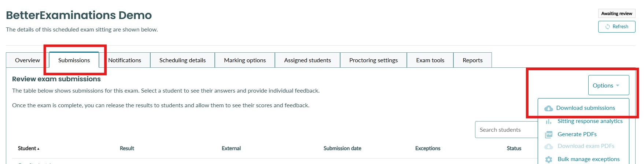The width and height of the screenshot is (644, 164).
Task: Click the Submission date column header
Action: click(342, 148)
